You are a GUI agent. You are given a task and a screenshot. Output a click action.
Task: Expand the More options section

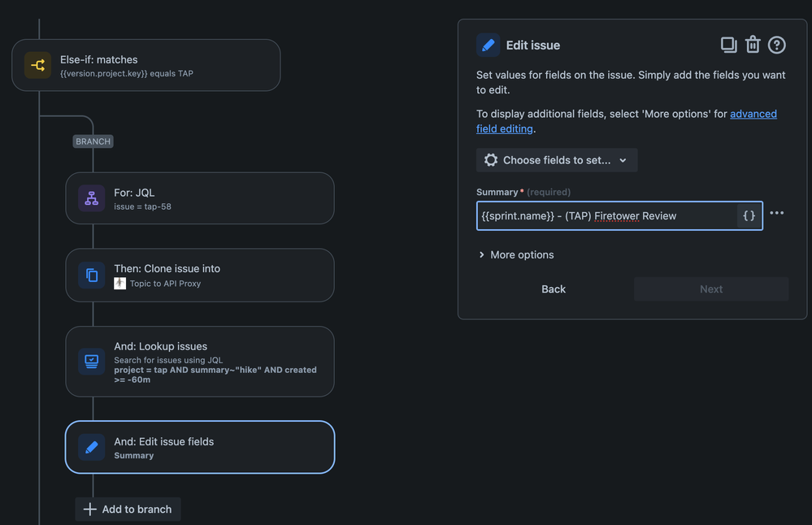tap(515, 254)
